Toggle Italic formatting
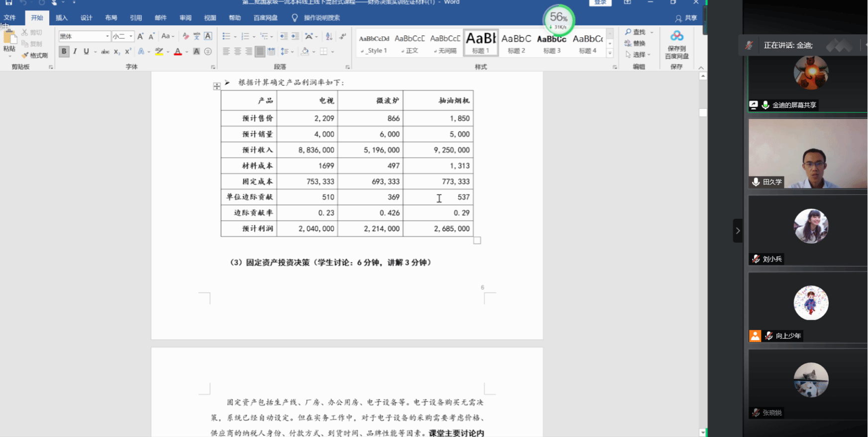Viewport: 868px width, 437px height. (x=75, y=52)
